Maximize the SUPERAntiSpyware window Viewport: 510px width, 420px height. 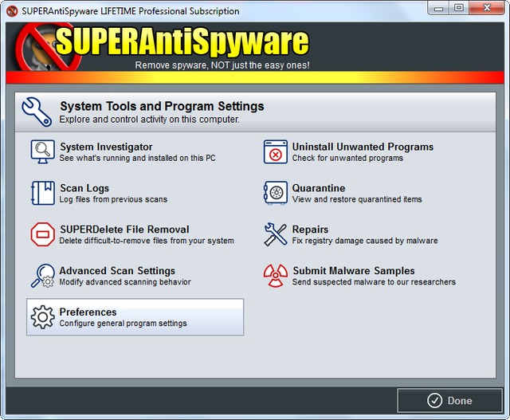pos(459,8)
